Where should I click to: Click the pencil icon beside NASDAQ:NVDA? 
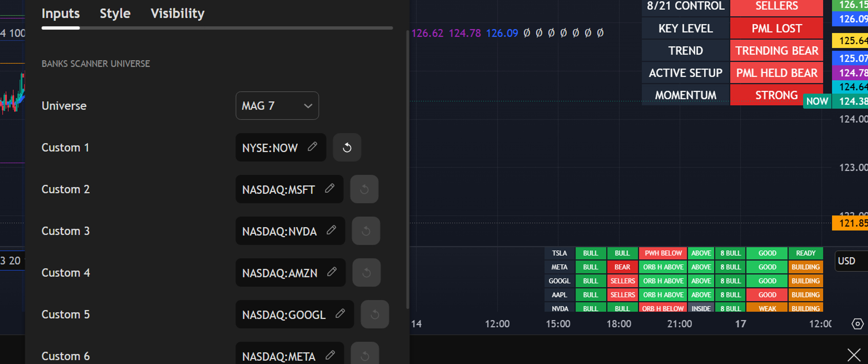(331, 230)
